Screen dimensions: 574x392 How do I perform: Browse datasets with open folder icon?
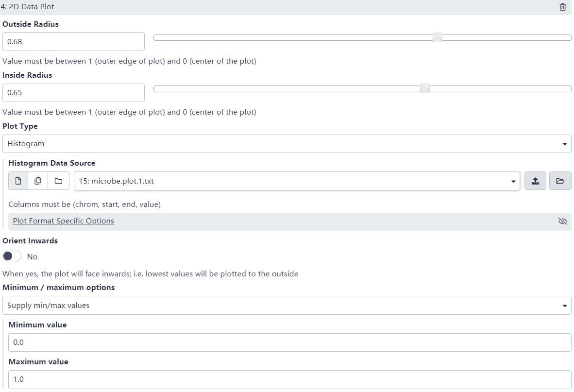[560, 181]
